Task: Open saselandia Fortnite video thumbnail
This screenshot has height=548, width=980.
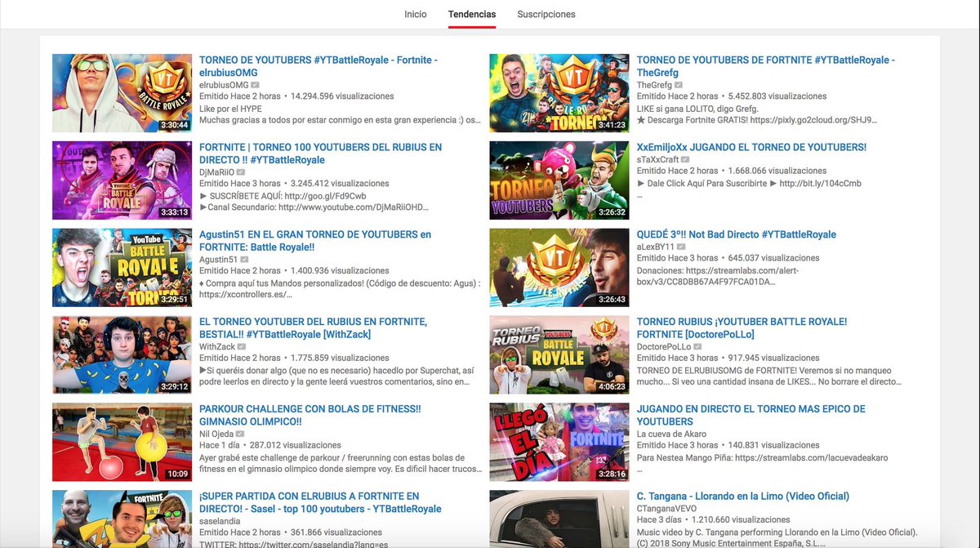Action: (x=122, y=519)
